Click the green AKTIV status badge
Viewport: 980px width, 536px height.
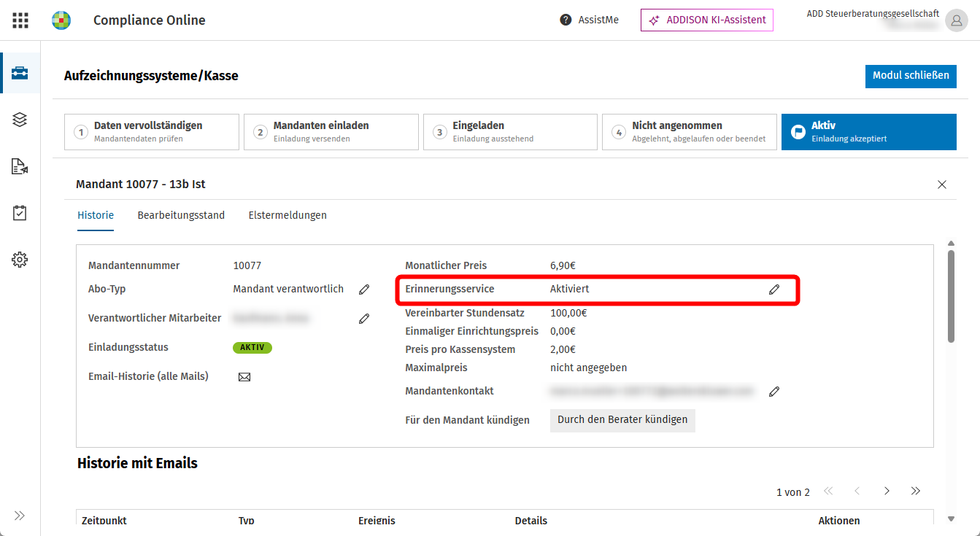click(252, 348)
